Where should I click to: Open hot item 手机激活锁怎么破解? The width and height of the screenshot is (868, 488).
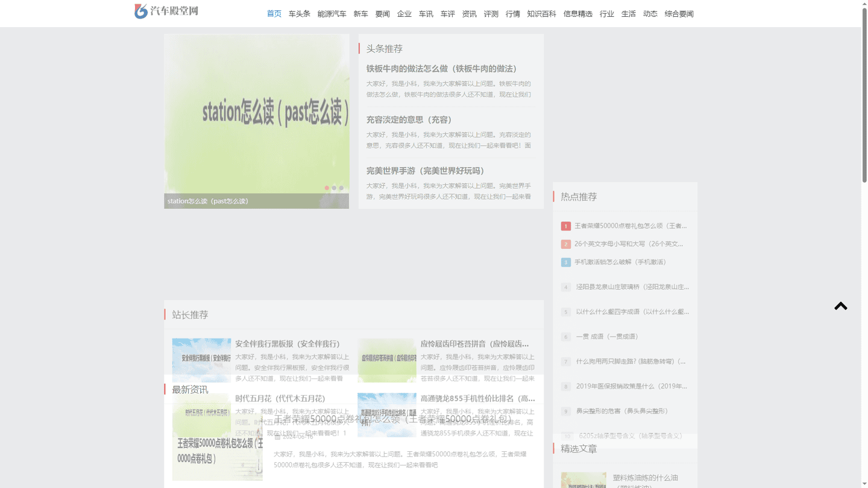[620, 262]
